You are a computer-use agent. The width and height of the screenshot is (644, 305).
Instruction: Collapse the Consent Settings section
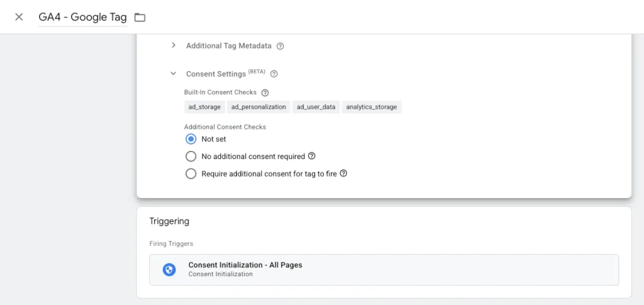click(174, 74)
